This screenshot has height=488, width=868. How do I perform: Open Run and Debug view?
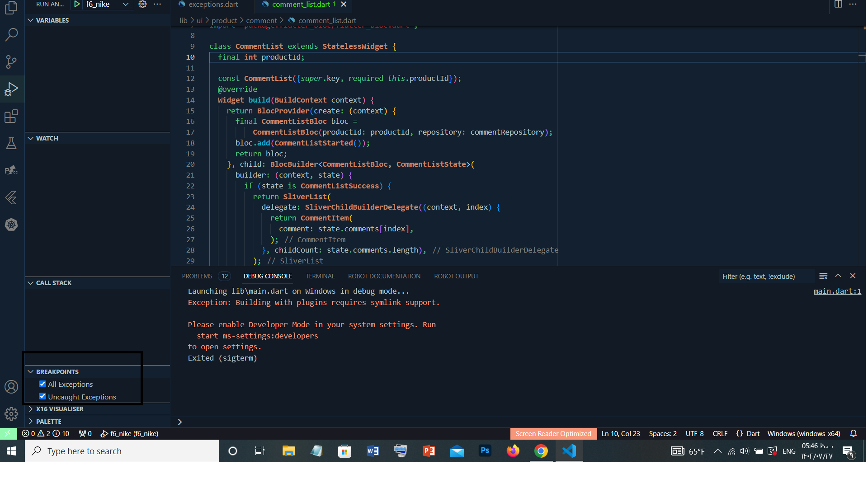pyautogui.click(x=11, y=89)
